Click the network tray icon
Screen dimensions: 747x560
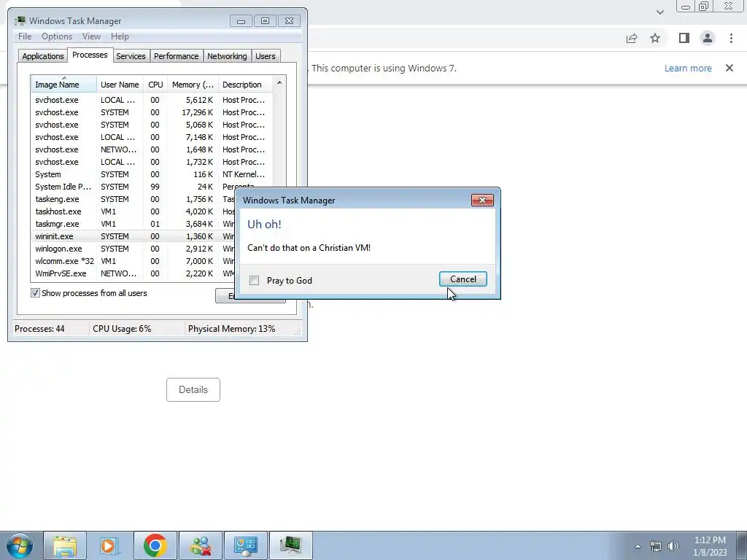656,546
